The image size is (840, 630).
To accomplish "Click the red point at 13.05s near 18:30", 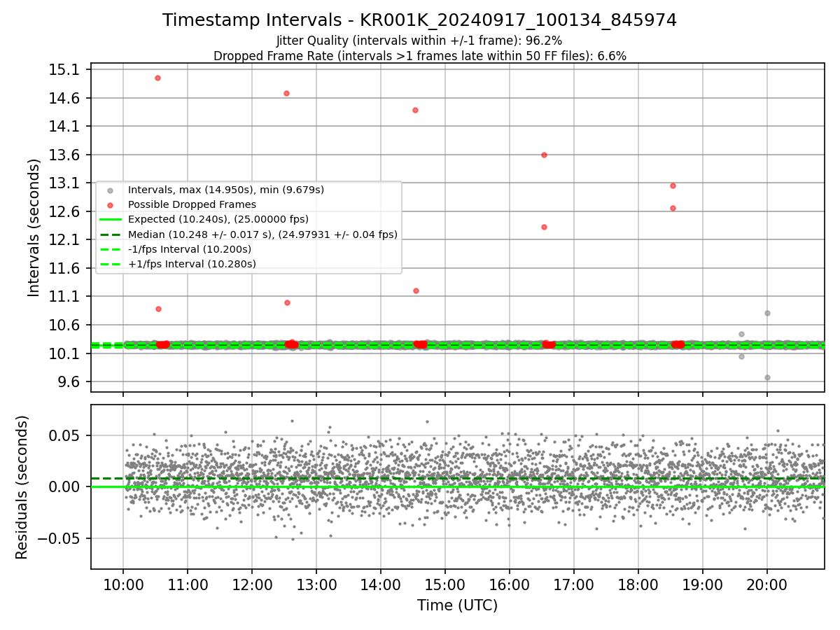I will [673, 185].
